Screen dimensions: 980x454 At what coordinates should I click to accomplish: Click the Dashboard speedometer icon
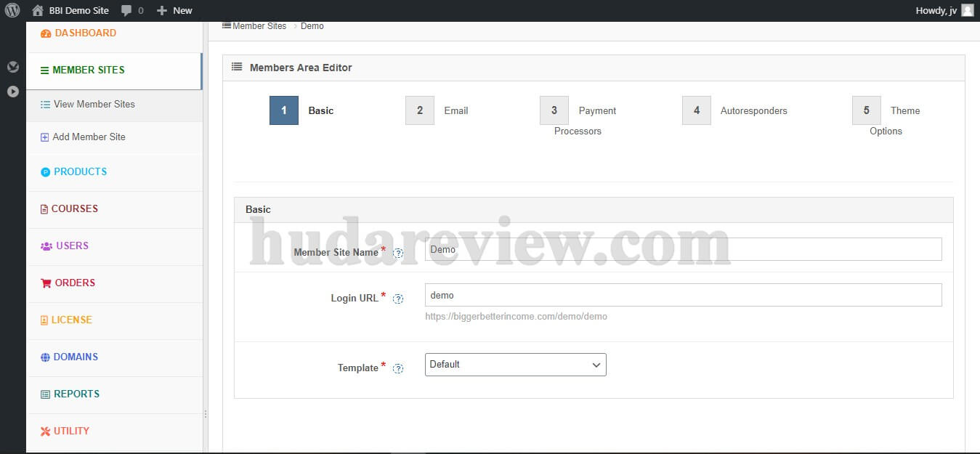[x=45, y=33]
